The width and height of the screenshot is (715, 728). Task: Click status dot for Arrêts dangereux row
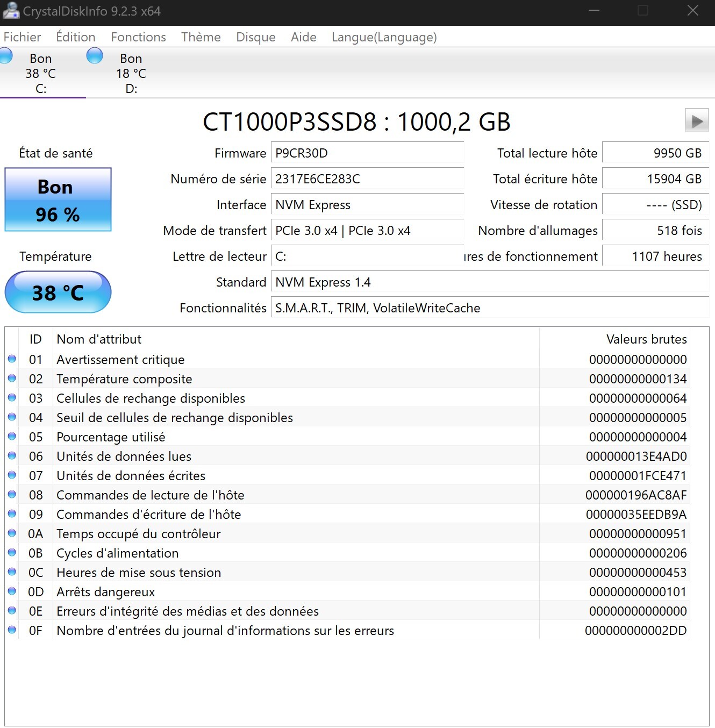click(12, 591)
